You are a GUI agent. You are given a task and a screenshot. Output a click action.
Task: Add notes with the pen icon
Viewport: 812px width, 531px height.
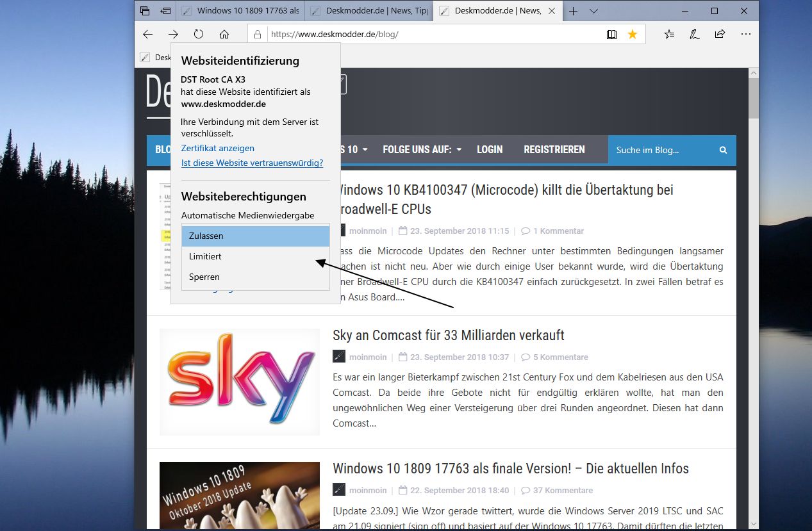pyautogui.click(x=695, y=34)
